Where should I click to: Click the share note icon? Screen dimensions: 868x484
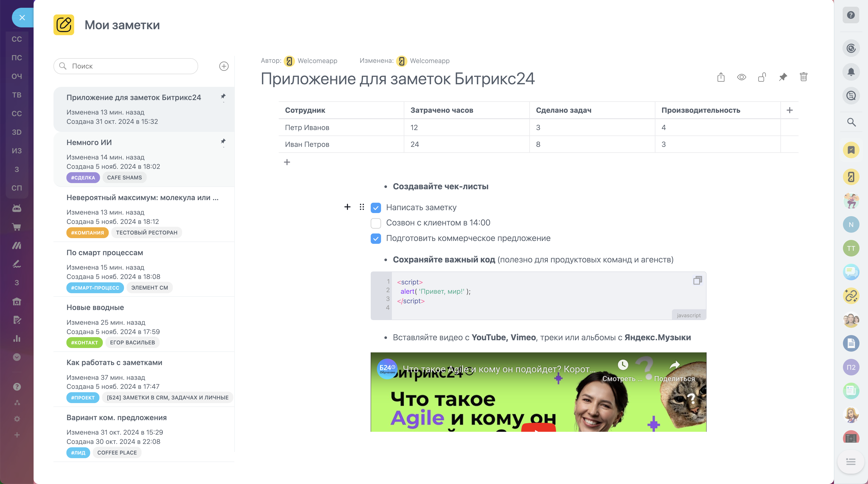721,77
